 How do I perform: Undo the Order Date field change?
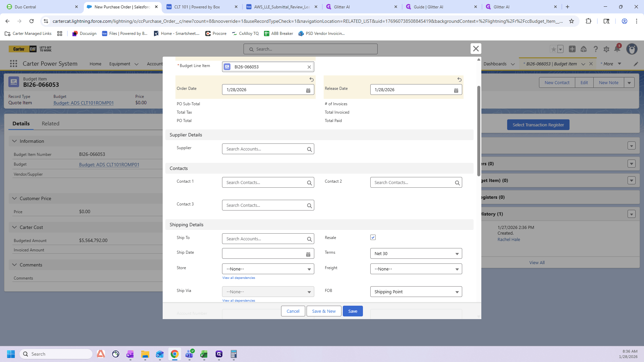pyautogui.click(x=312, y=79)
